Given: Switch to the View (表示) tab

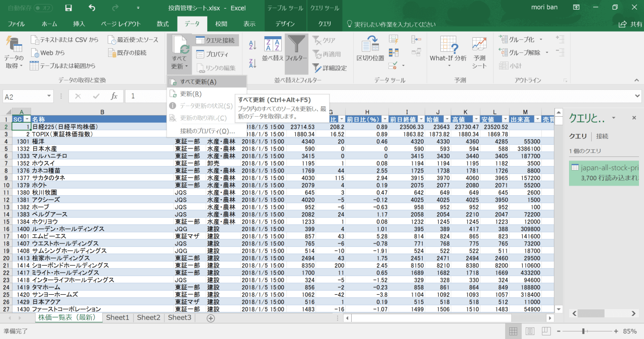Looking at the screenshot, I should click(250, 24).
